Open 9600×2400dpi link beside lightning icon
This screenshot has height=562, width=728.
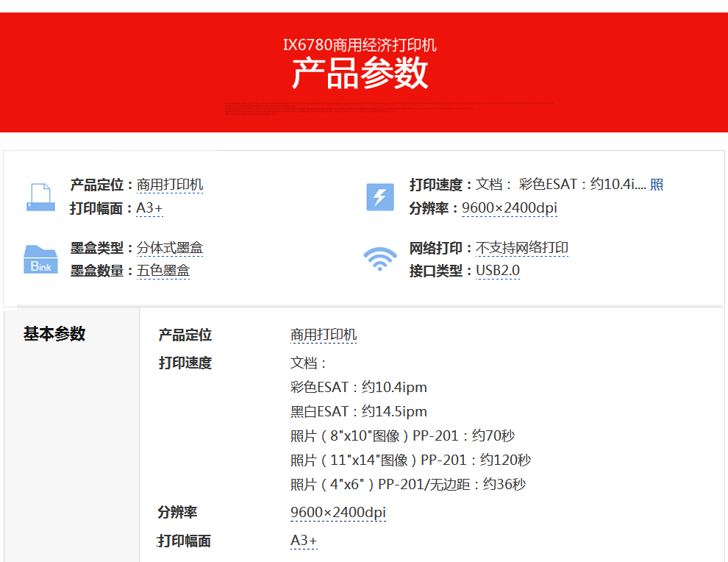click(509, 208)
